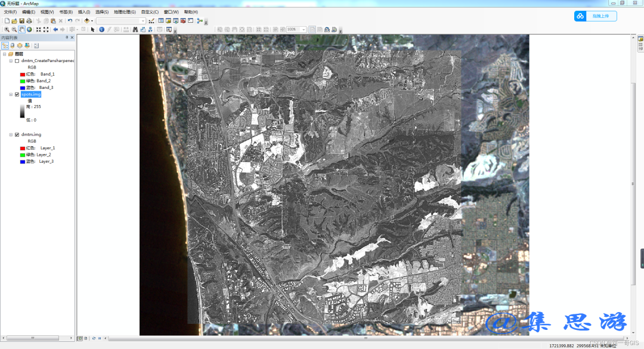
Task: Choose the Select Elements arrow tool
Action: [92, 30]
